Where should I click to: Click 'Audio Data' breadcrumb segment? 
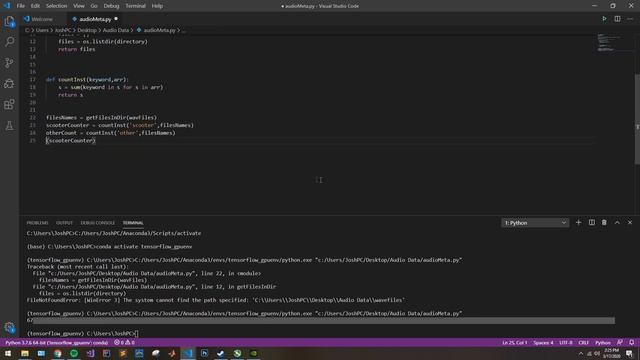(116, 30)
